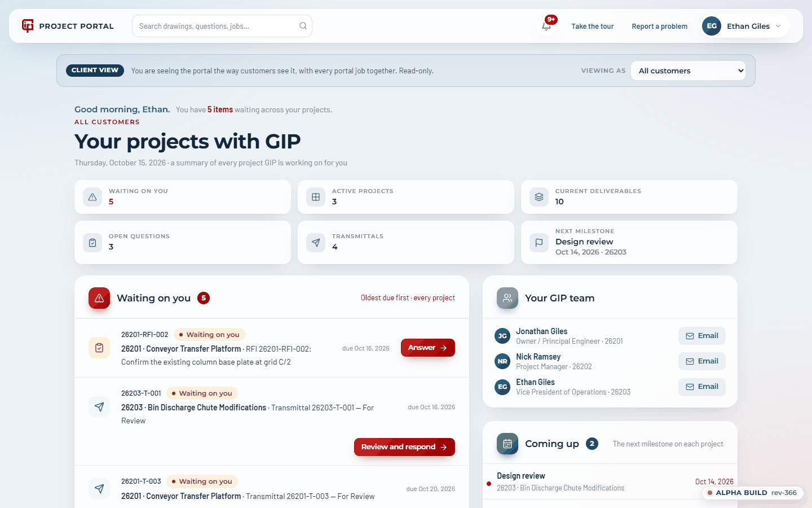Click Report a problem
This screenshot has height=508, width=812.
660,26
